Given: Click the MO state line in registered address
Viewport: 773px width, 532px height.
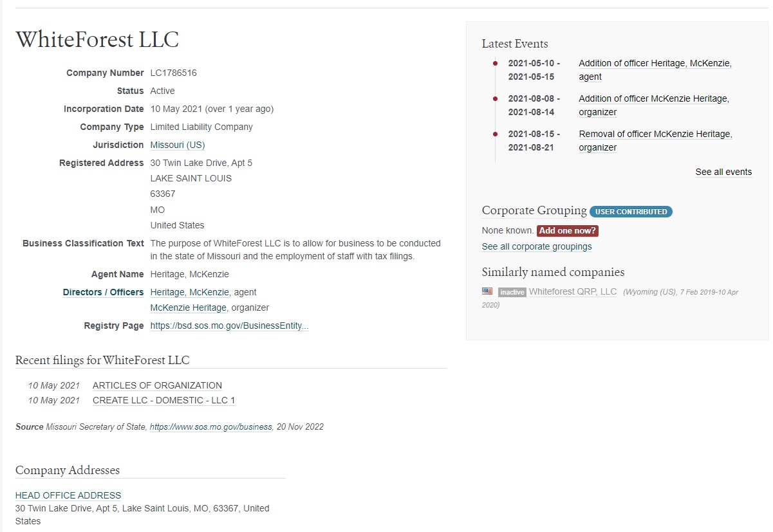Looking at the screenshot, I should pyautogui.click(x=158, y=210).
